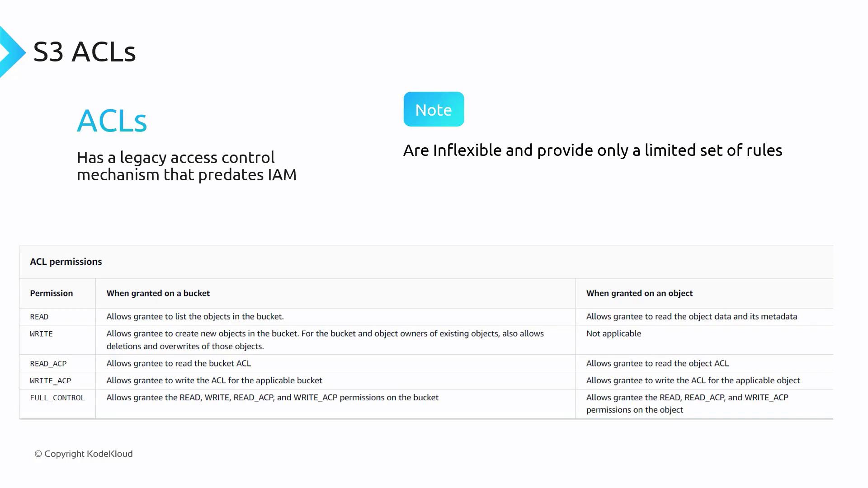
Task: Click the S3 ACLs slide title
Action: click(85, 52)
